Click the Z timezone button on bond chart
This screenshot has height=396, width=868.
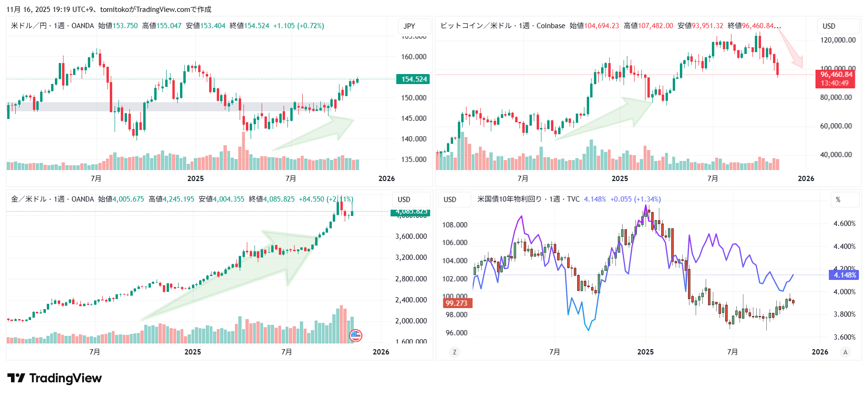point(454,352)
